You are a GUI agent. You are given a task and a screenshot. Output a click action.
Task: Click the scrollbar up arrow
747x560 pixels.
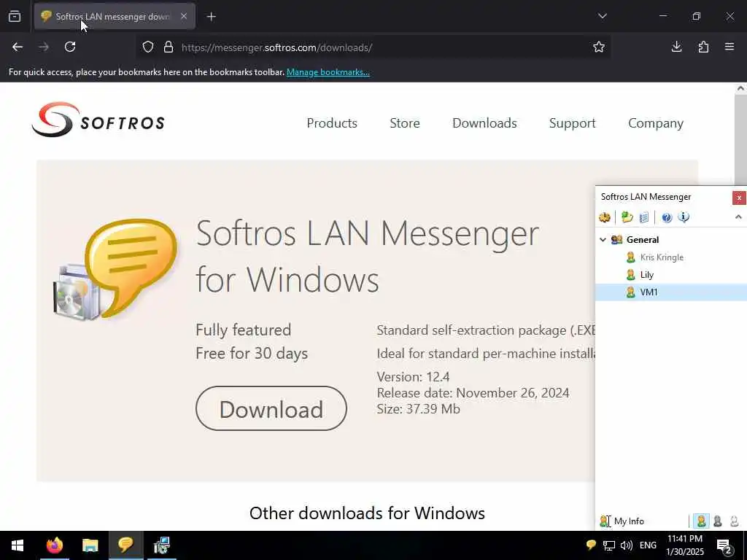[740, 88]
